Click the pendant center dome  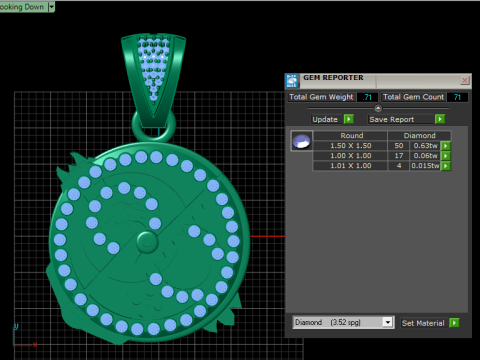[147, 242]
